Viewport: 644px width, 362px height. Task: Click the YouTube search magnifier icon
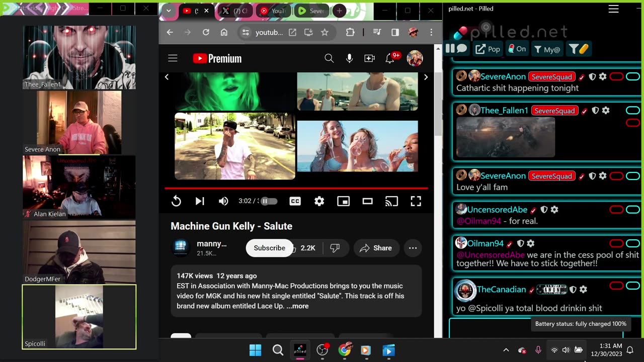point(329,58)
